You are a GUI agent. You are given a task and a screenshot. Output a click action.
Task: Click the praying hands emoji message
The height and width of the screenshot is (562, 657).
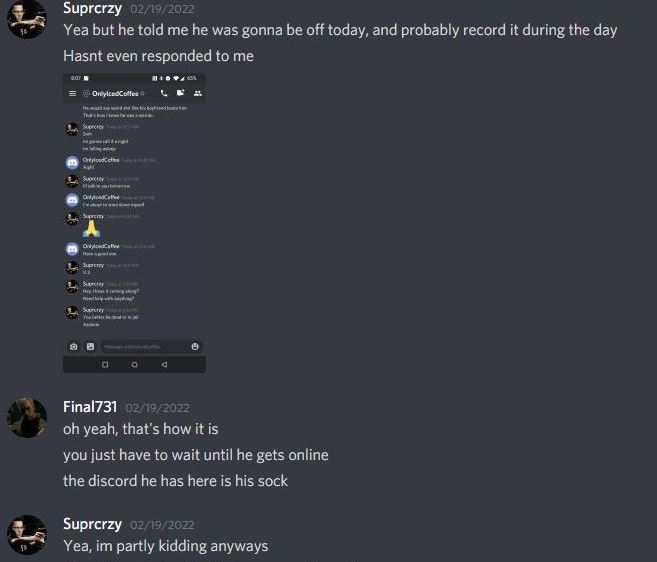91,229
